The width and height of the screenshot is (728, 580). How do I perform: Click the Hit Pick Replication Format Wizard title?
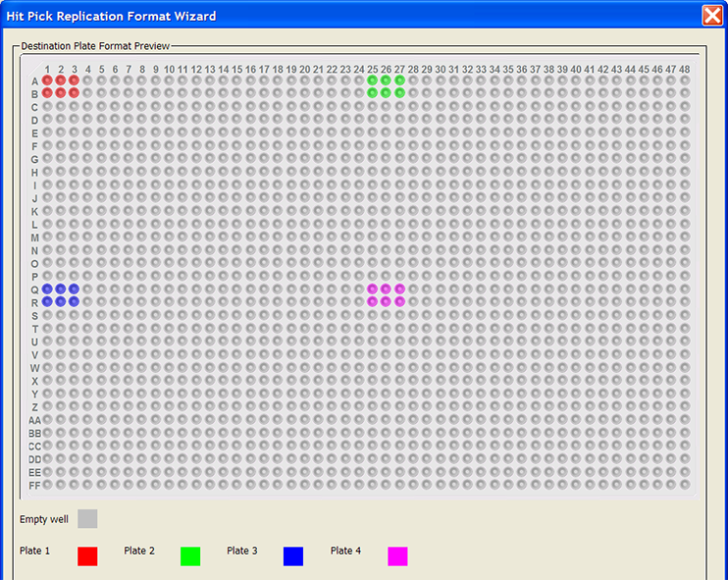tap(111, 17)
